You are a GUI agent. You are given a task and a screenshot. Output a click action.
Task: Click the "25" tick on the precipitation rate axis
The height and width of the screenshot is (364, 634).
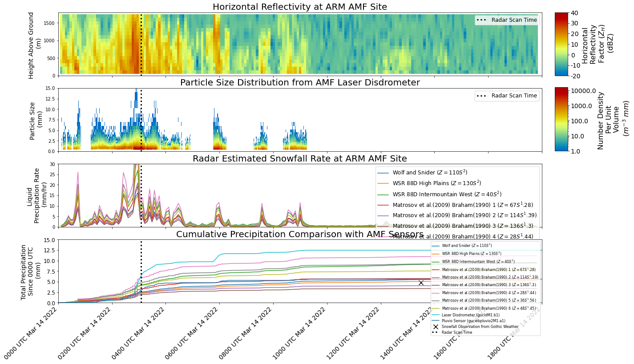pyautogui.click(x=52, y=174)
